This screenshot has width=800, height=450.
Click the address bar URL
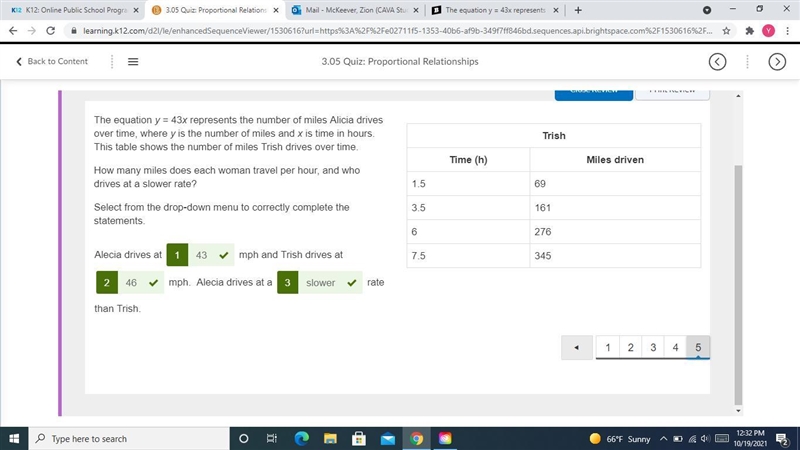point(398,31)
